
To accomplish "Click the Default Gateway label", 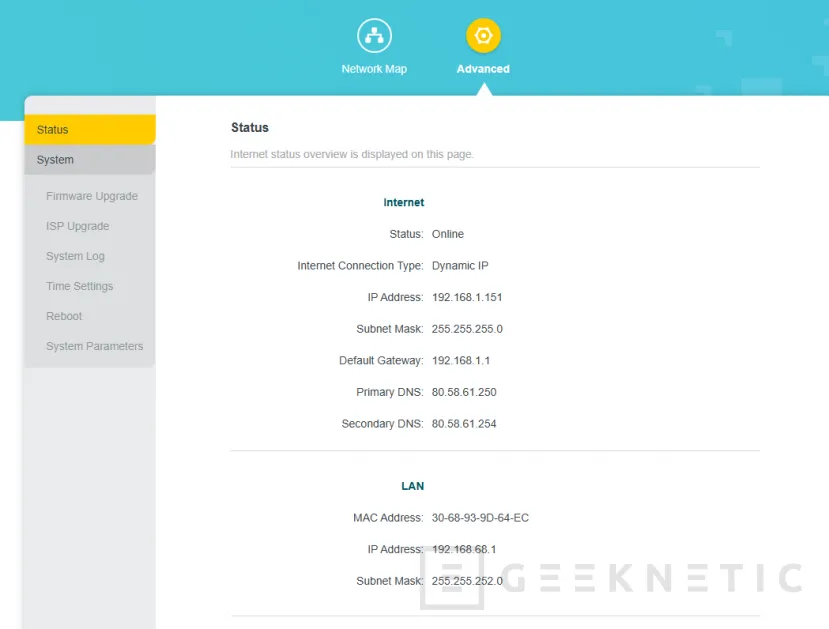I will (381, 360).
